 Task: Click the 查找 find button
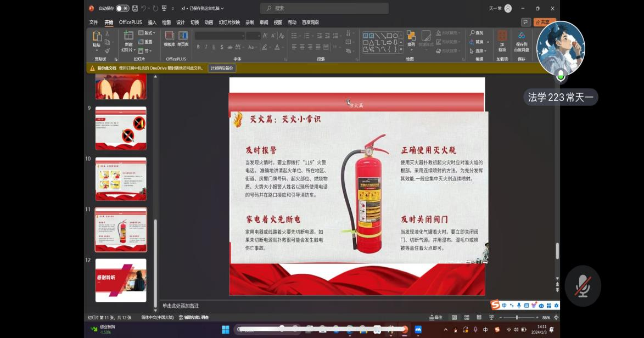pyautogui.click(x=477, y=33)
